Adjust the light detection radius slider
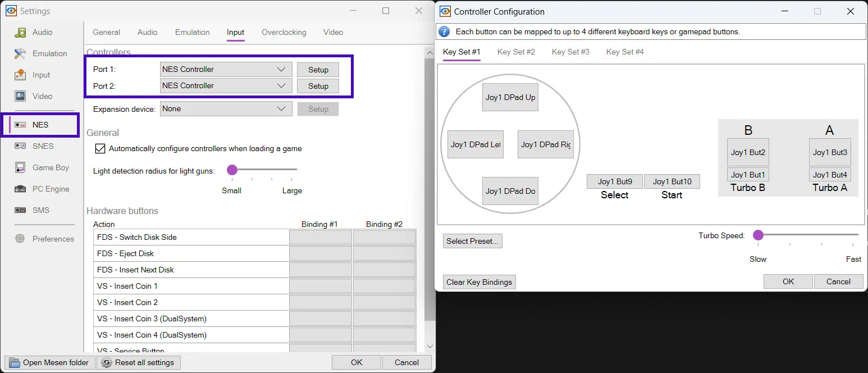 [232, 170]
